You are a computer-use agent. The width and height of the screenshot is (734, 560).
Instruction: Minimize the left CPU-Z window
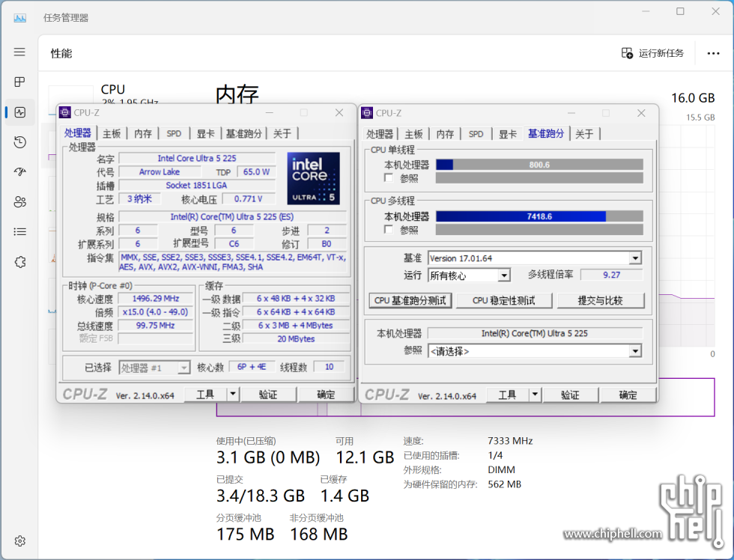(270, 113)
